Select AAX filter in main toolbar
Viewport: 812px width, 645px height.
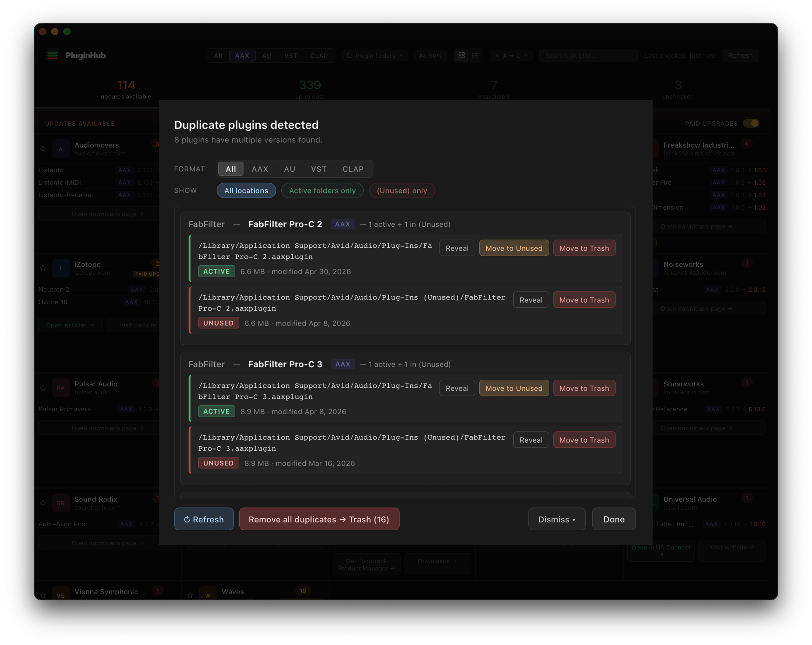[x=242, y=55]
